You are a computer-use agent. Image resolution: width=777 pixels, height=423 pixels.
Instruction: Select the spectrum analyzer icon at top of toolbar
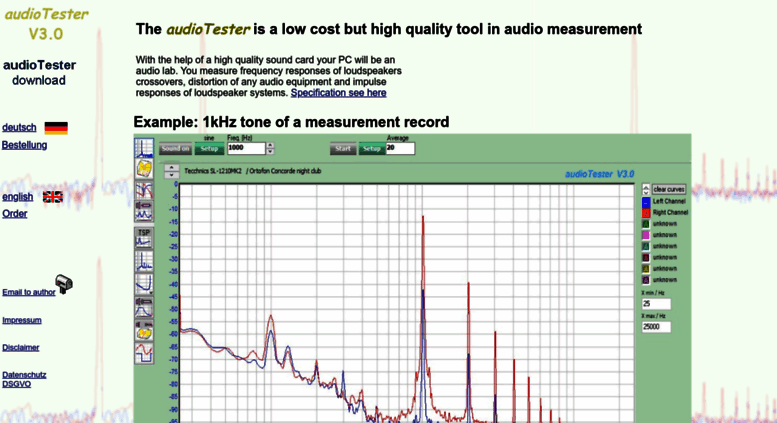point(144,148)
